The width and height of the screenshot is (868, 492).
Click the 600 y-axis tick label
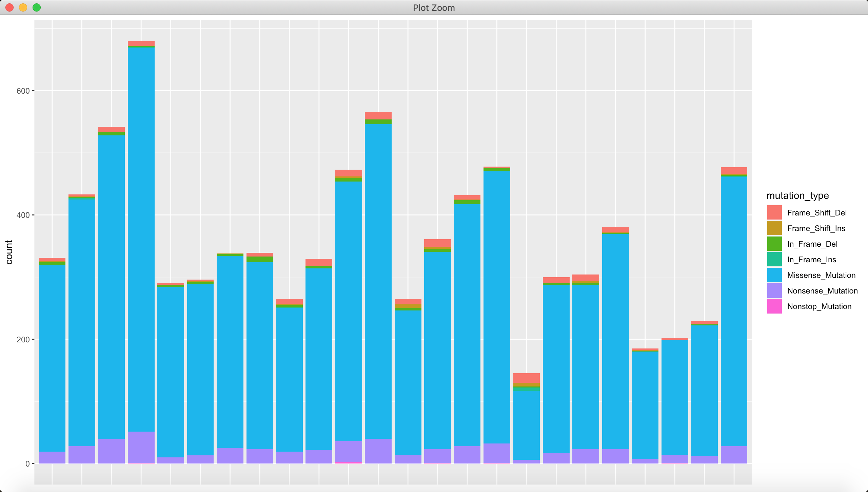[23, 91]
